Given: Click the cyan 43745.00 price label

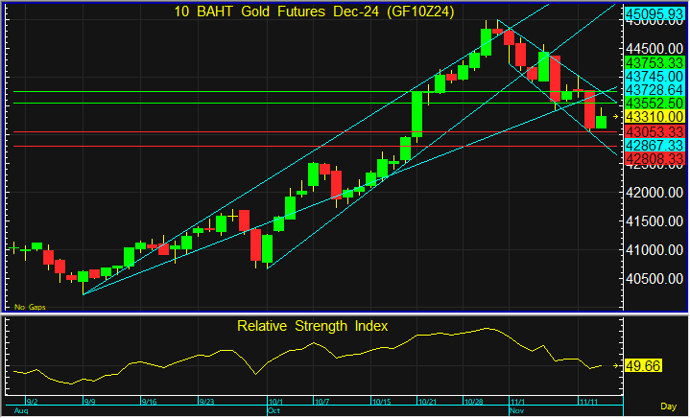Looking at the screenshot, I should click(654, 76).
